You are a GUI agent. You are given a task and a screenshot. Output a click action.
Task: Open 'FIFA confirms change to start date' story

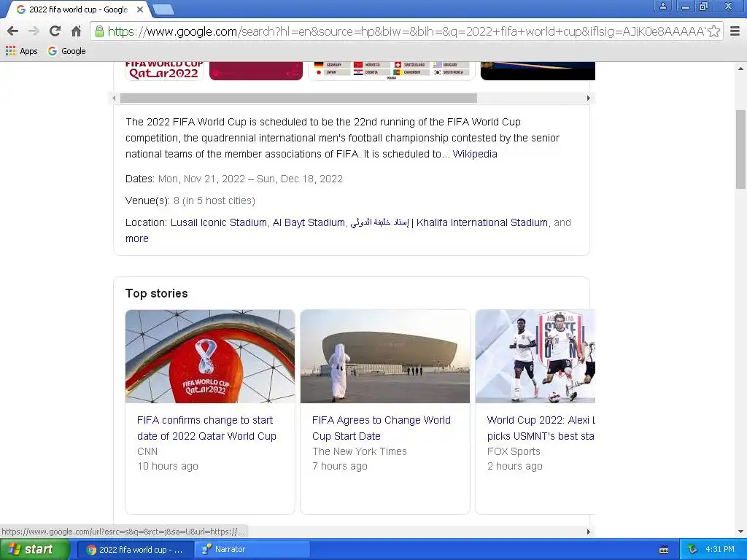click(x=206, y=428)
